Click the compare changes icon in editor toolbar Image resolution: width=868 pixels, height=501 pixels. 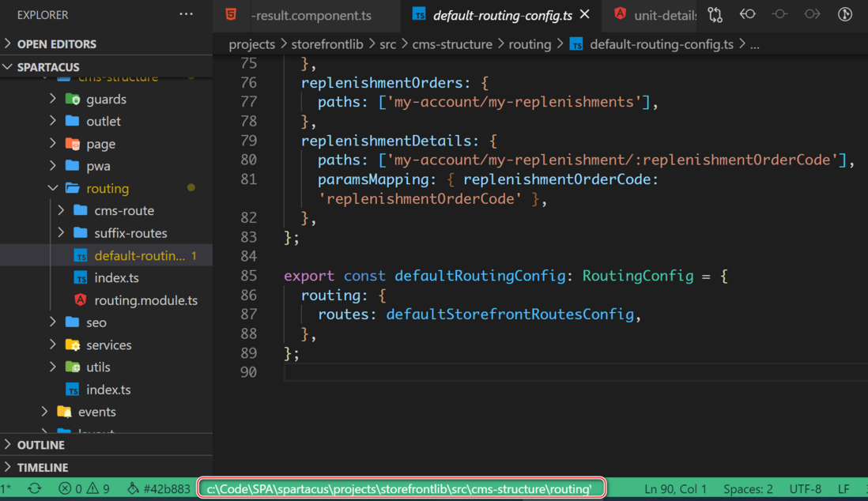(715, 15)
